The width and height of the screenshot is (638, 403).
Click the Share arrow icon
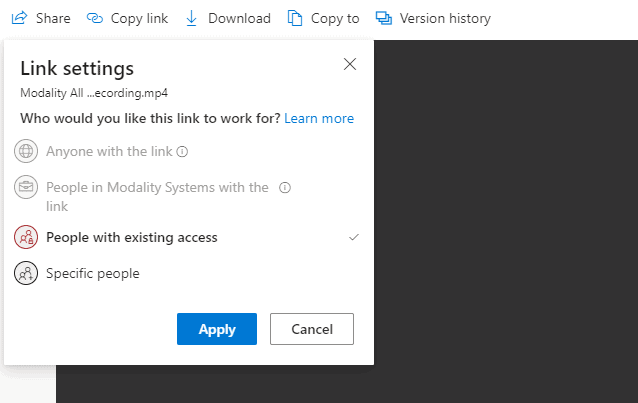coord(18,18)
